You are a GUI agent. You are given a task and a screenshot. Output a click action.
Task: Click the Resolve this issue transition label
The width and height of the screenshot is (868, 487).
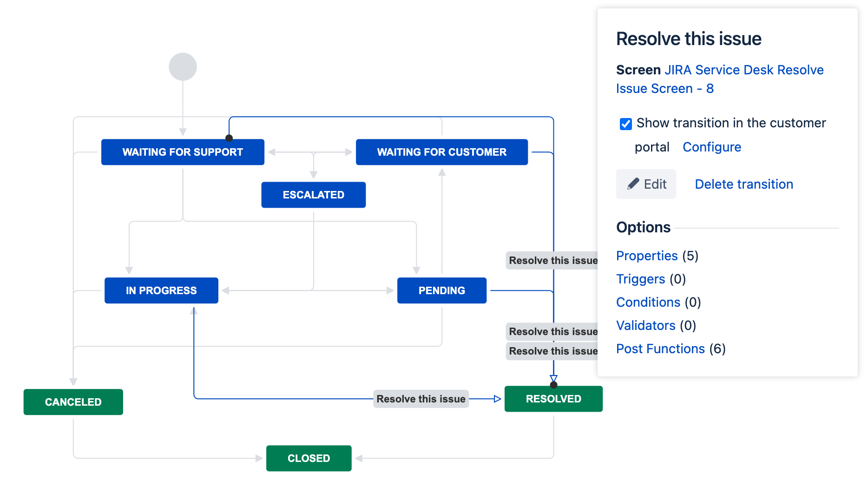(x=421, y=398)
